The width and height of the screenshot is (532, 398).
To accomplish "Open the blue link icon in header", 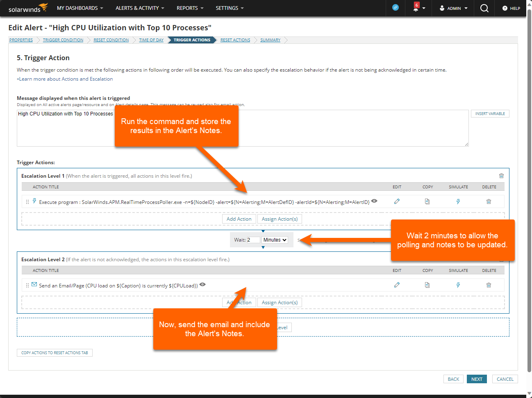I will (396, 7).
